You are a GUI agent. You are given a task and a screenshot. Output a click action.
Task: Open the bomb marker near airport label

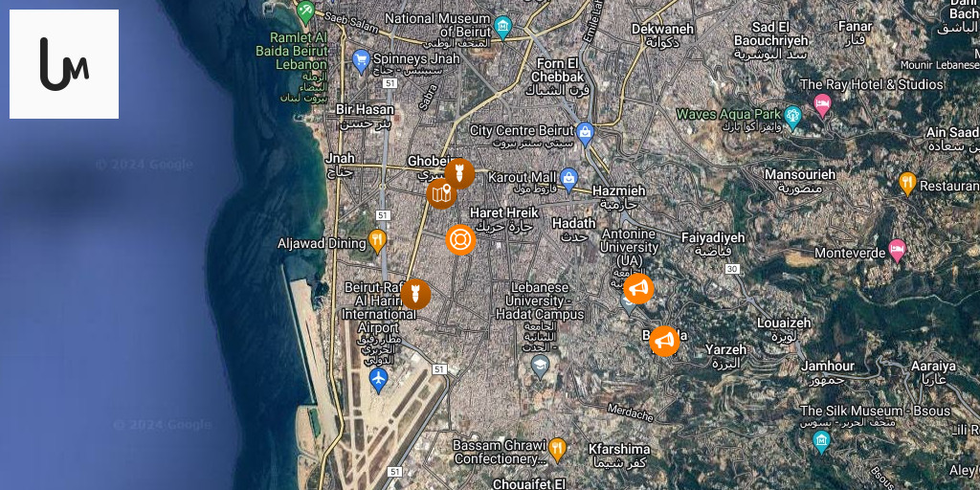[415, 294]
